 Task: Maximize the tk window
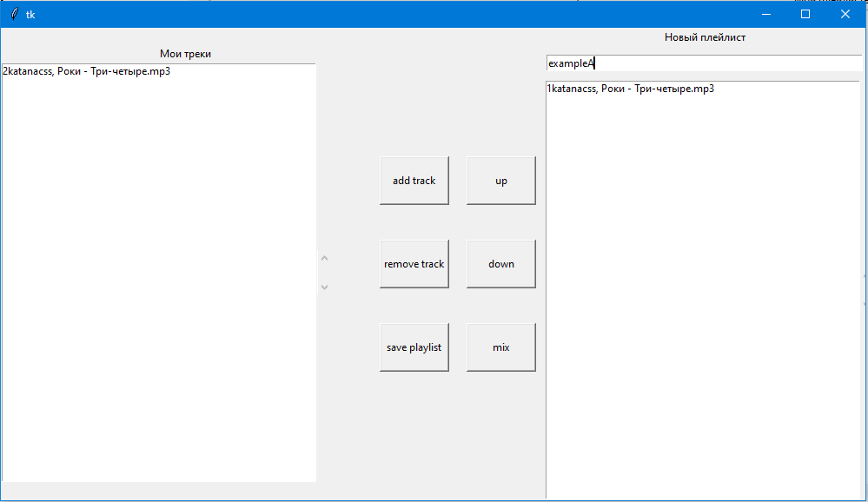point(805,13)
